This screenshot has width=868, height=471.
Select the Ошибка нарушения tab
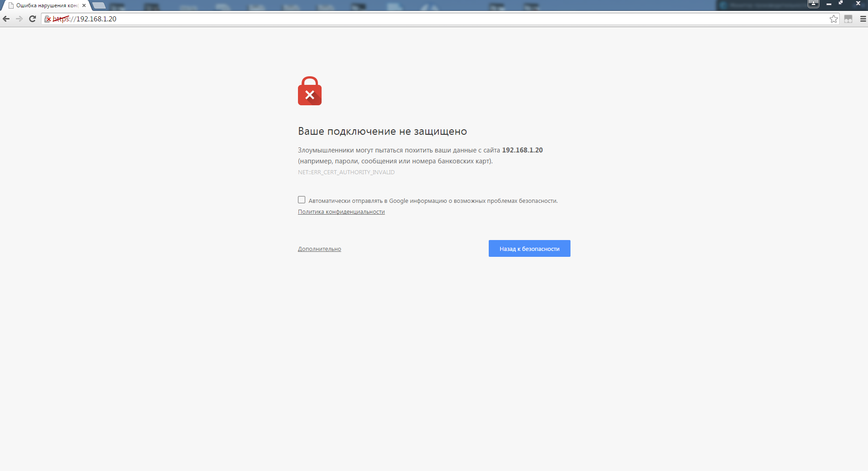coord(45,5)
